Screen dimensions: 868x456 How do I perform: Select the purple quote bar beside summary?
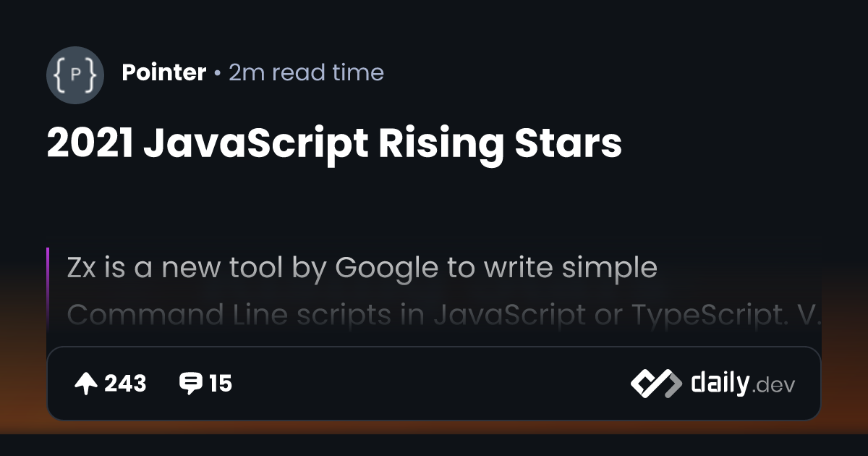point(48,290)
